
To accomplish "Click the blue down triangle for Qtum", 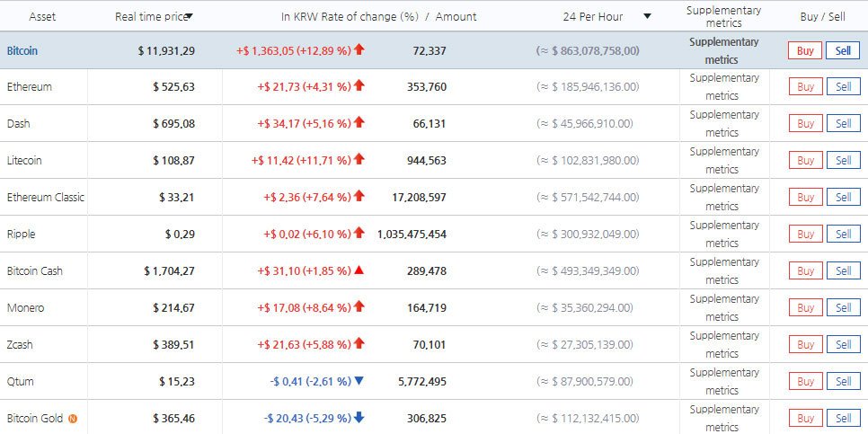I will (359, 381).
